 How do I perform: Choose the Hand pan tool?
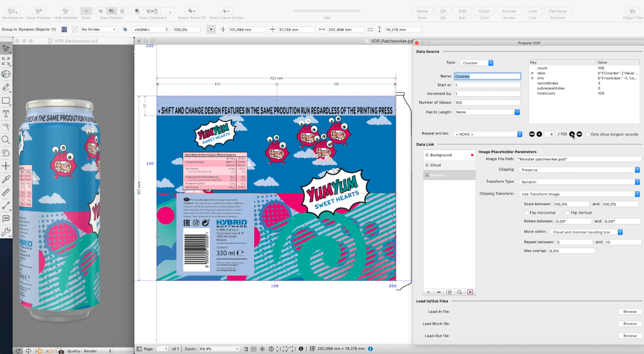(6, 153)
